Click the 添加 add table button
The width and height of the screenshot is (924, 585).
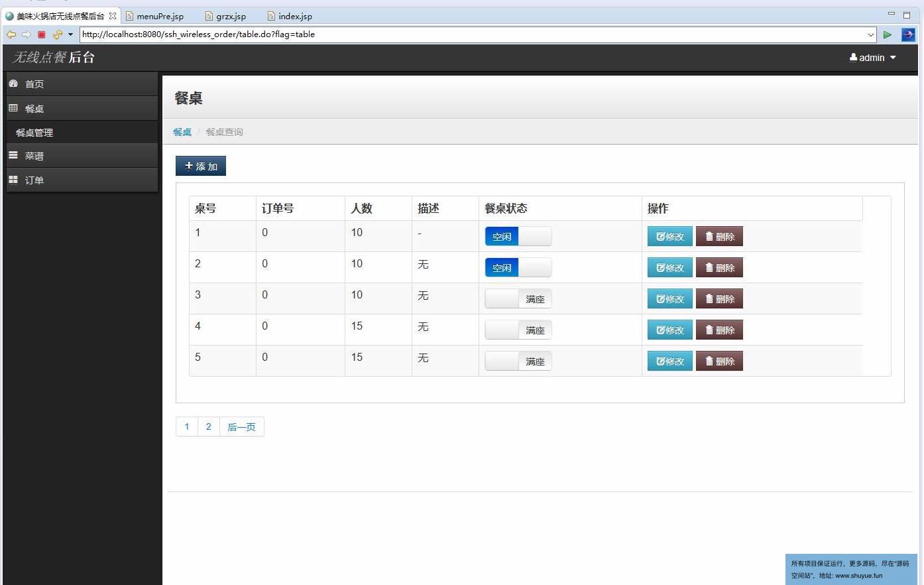point(201,166)
